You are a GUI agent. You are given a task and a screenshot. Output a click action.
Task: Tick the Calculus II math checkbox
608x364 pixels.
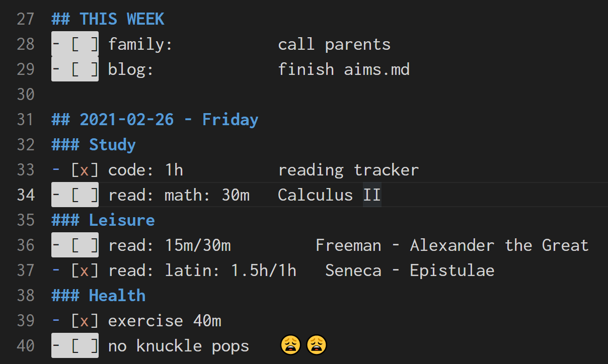point(85,195)
